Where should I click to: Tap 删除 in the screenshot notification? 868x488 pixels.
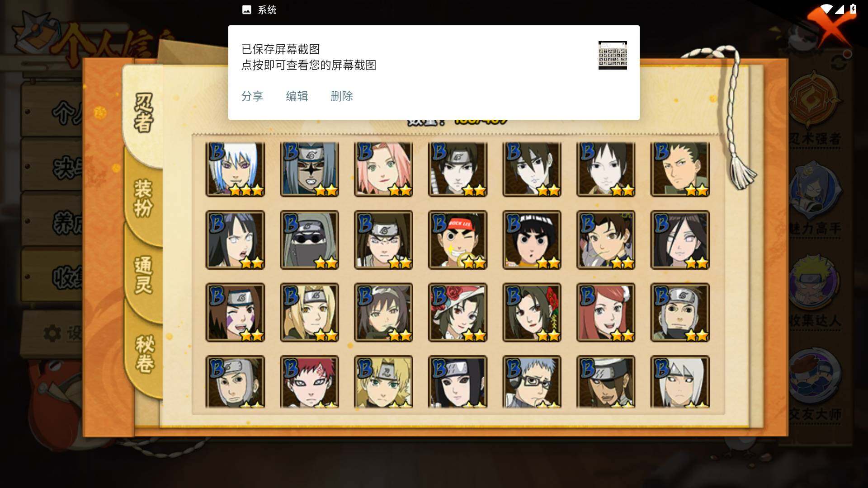[x=342, y=96]
